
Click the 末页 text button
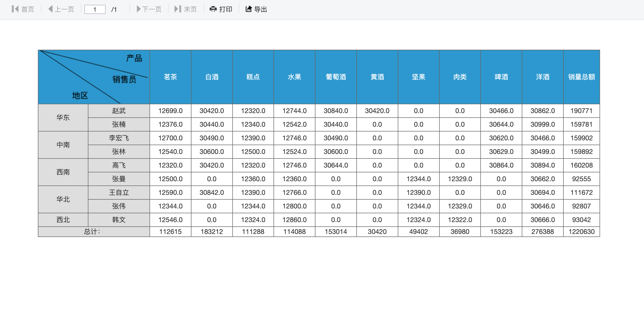pyautogui.click(x=190, y=9)
